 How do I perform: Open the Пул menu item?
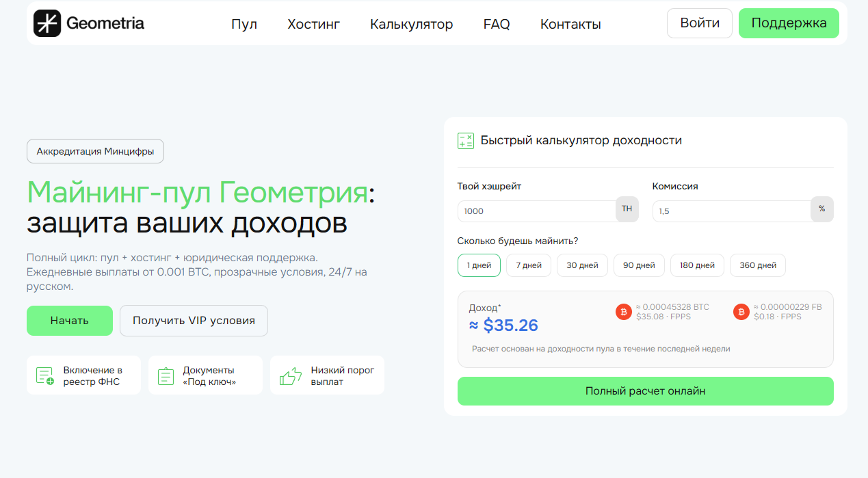244,24
